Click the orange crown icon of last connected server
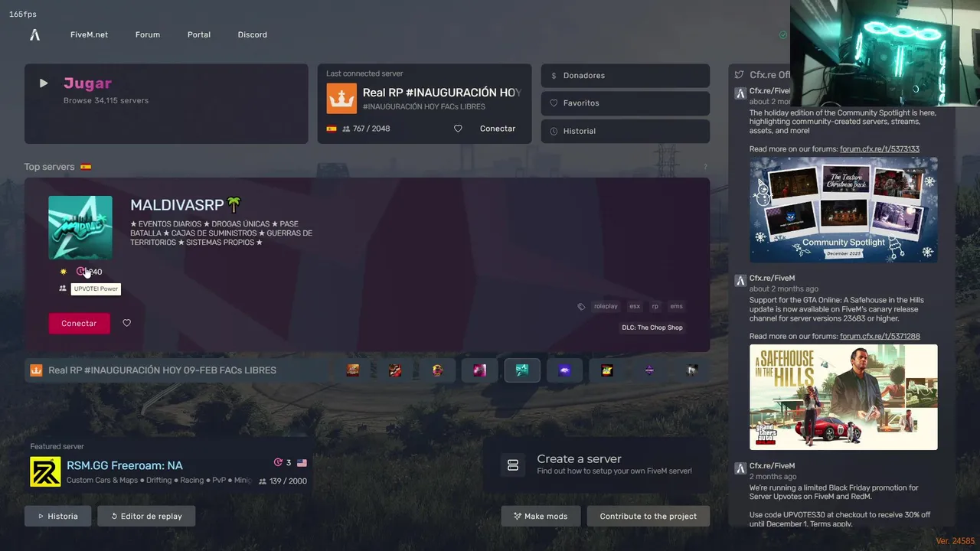 [x=341, y=99]
